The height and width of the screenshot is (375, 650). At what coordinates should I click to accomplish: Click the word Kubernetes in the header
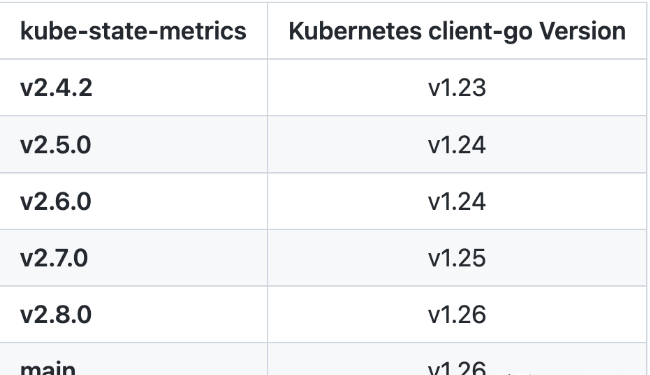click(x=355, y=31)
